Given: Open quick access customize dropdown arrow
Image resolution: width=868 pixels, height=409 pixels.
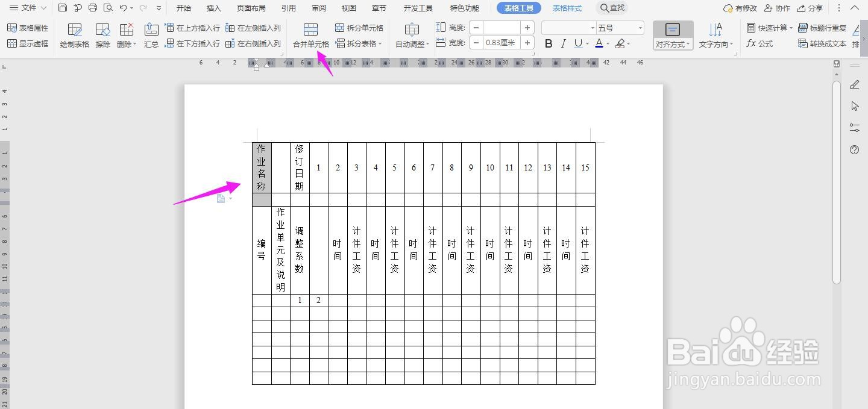Looking at the screenshot, I should coord(159,8).
